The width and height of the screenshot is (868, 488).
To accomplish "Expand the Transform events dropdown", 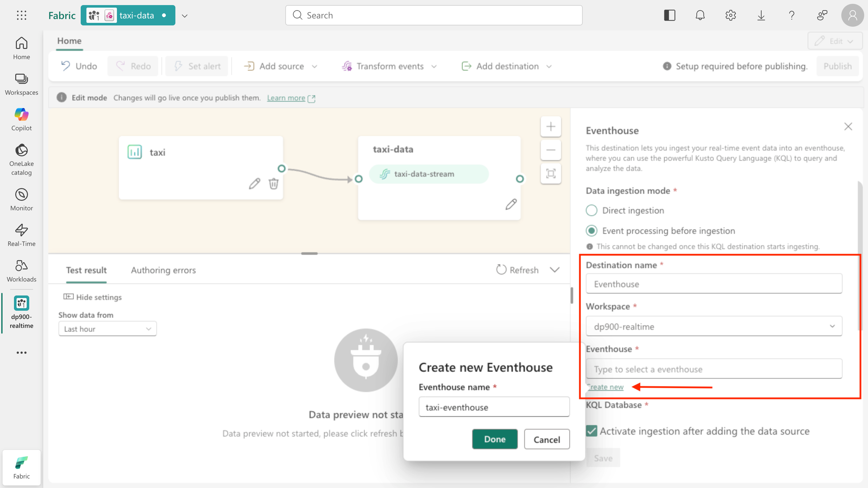I will tap(434, 66).
